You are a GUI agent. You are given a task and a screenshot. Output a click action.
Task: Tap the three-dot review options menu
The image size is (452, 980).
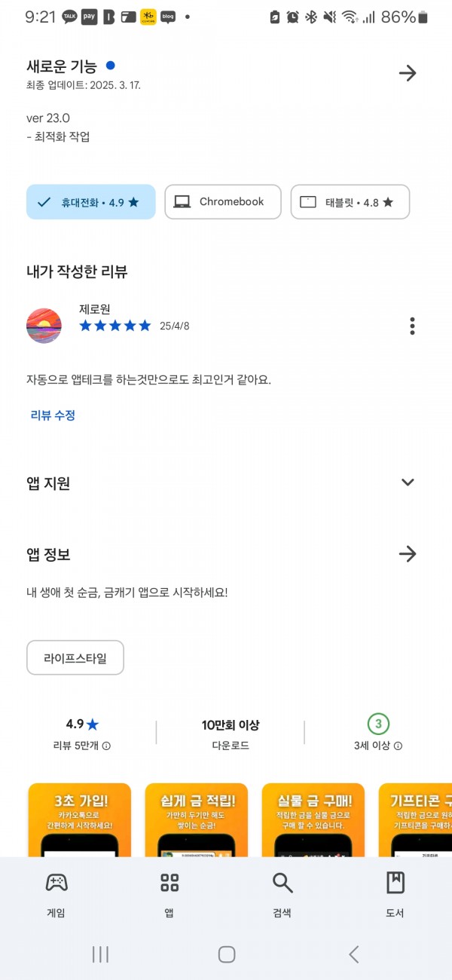pyautogui.click(x=412, y=326)
